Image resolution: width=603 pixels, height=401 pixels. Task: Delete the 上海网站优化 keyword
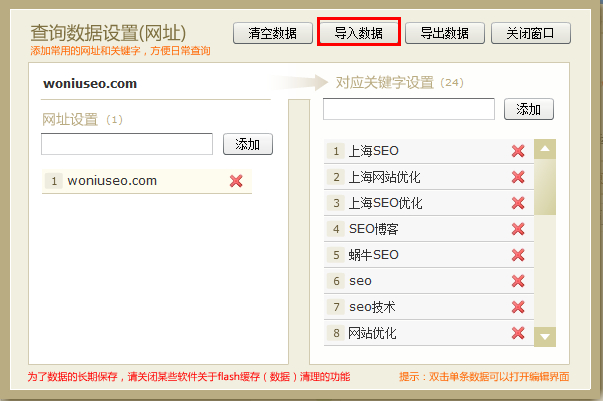pos(518,177)
